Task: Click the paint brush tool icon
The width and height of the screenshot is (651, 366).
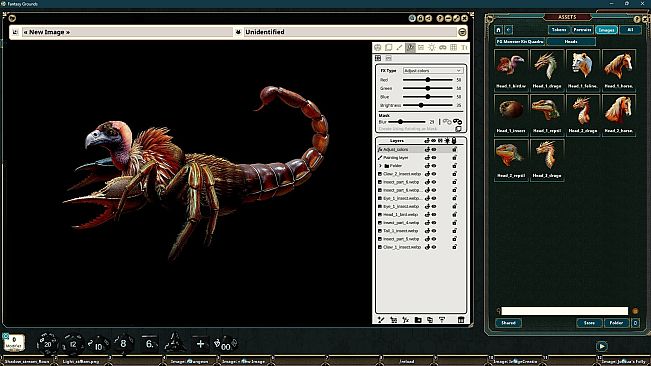Action: [x=399, y=48]
